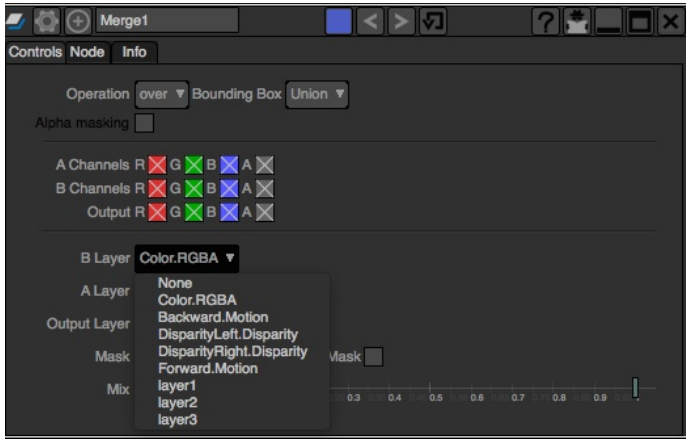This screenshot has width=694, height=446.
Task: Toggle Output alpha channel checkbox
Action: 265,212
